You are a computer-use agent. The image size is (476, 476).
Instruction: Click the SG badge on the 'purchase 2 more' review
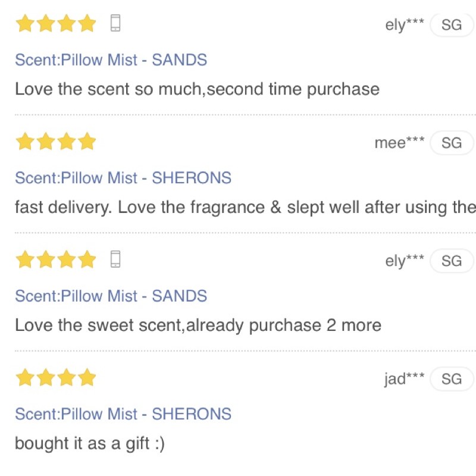452,261
